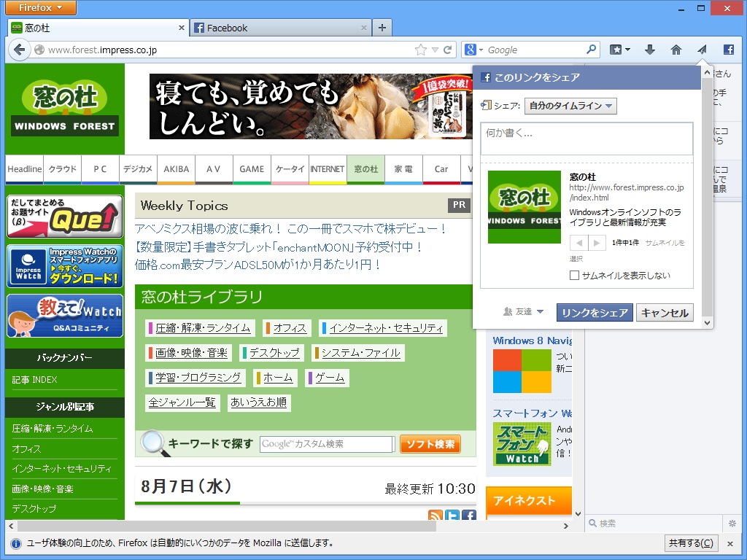The height and width of the screenshot is (560, 747).
Task: Open the オフィス library category
Action: (287, 328)
